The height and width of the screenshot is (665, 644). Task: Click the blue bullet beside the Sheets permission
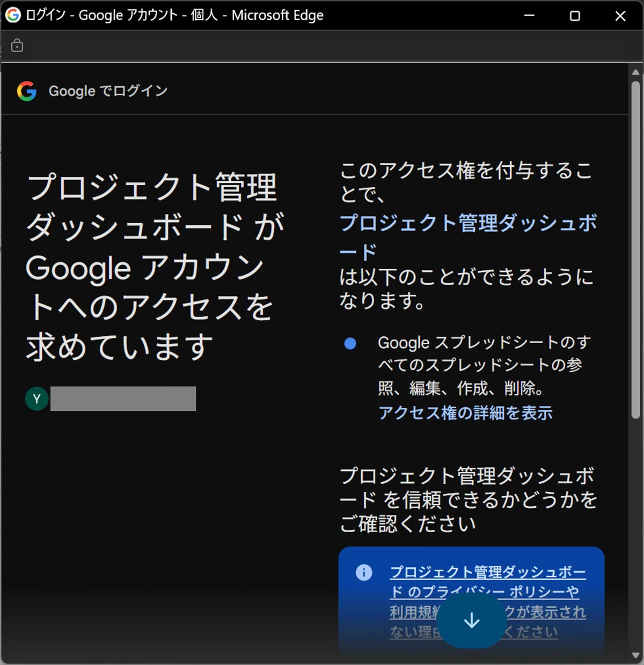(350, 343)
